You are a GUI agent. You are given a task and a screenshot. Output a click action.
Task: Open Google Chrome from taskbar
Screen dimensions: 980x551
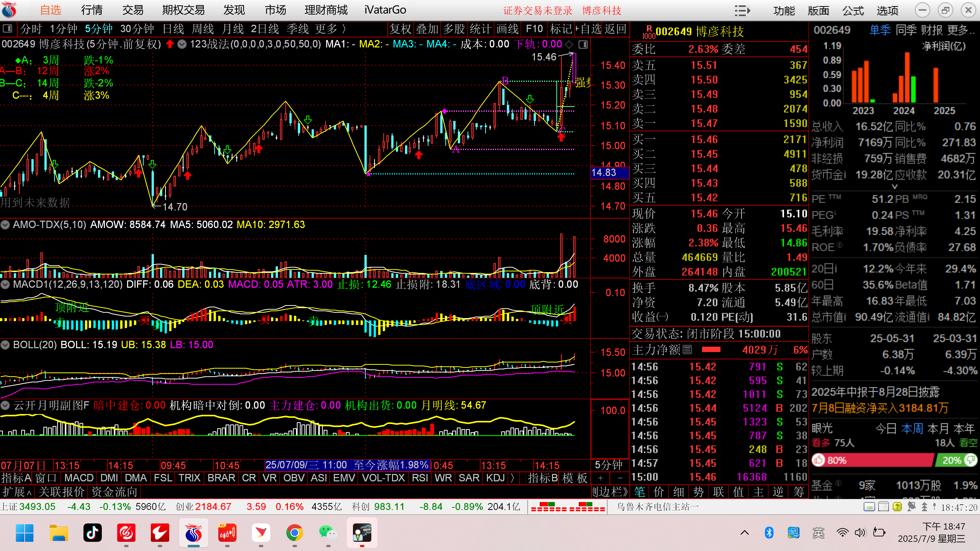click(x=295, y=533)
